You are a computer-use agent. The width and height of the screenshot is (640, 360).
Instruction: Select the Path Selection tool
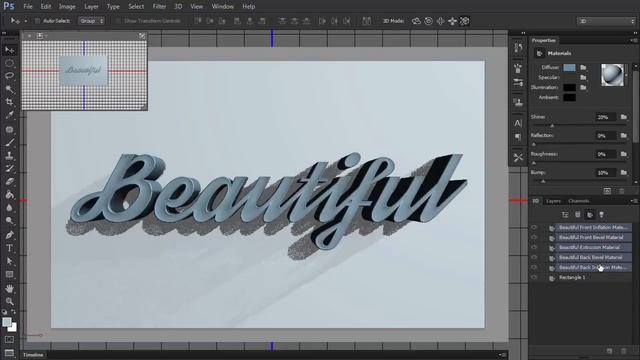click(9, 261)
